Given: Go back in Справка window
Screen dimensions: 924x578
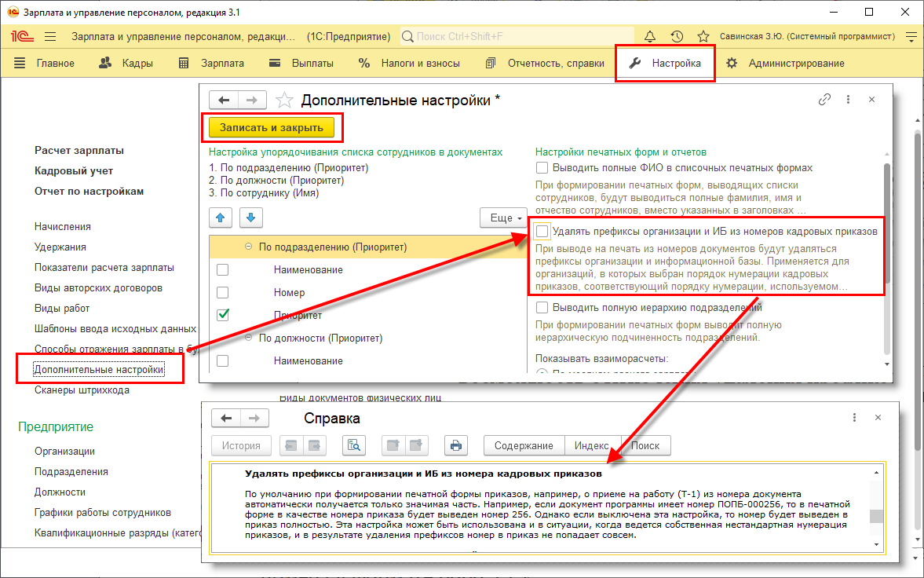Looking at the screenshot, I should tap(225, 418).
